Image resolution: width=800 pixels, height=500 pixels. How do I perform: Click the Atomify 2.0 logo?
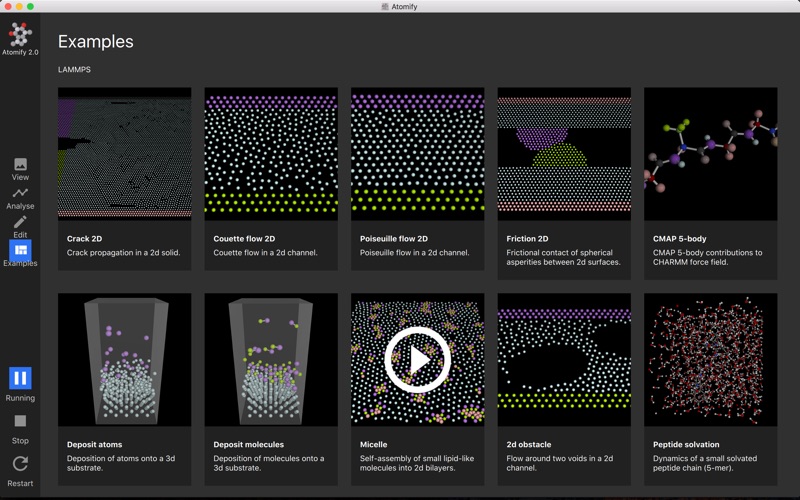click(x=20, y=35)
